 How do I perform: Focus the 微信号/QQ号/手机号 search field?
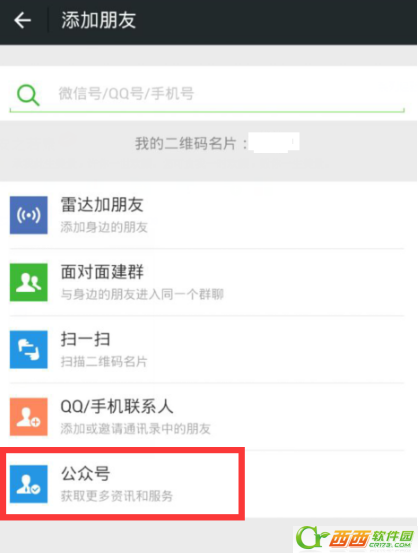coord(207,95)
